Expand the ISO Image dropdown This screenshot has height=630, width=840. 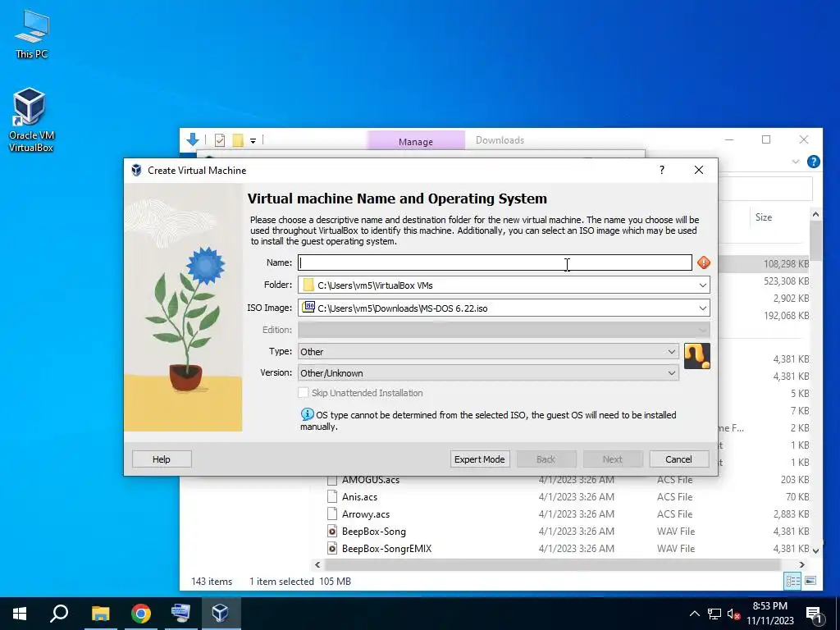click(x=702, y=308)
